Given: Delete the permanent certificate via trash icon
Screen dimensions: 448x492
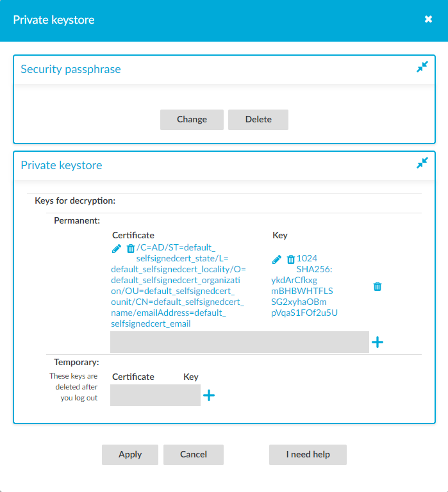Looking at the screenshot, I should (x=131, y=249).
